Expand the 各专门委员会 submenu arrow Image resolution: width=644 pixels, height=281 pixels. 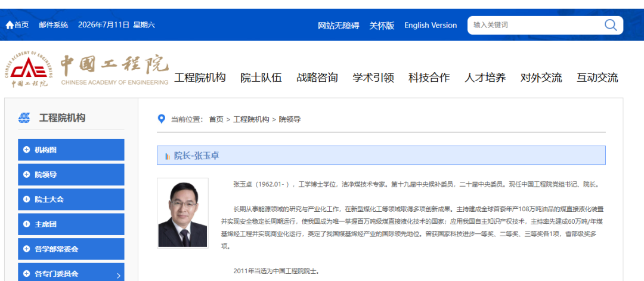pos(118,275)
